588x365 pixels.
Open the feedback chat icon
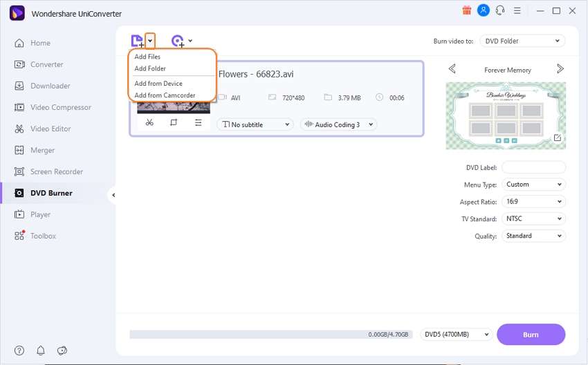(x=62, y=350)
